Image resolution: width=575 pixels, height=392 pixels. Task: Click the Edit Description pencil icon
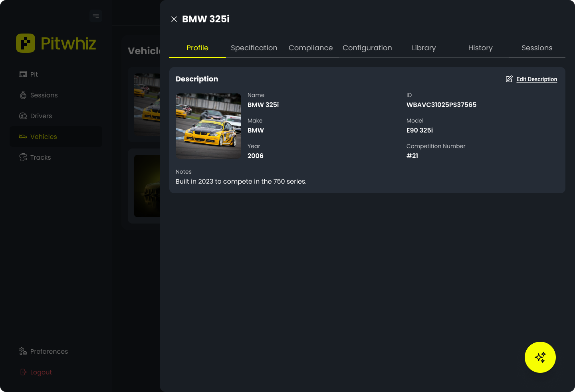point(509,79)
